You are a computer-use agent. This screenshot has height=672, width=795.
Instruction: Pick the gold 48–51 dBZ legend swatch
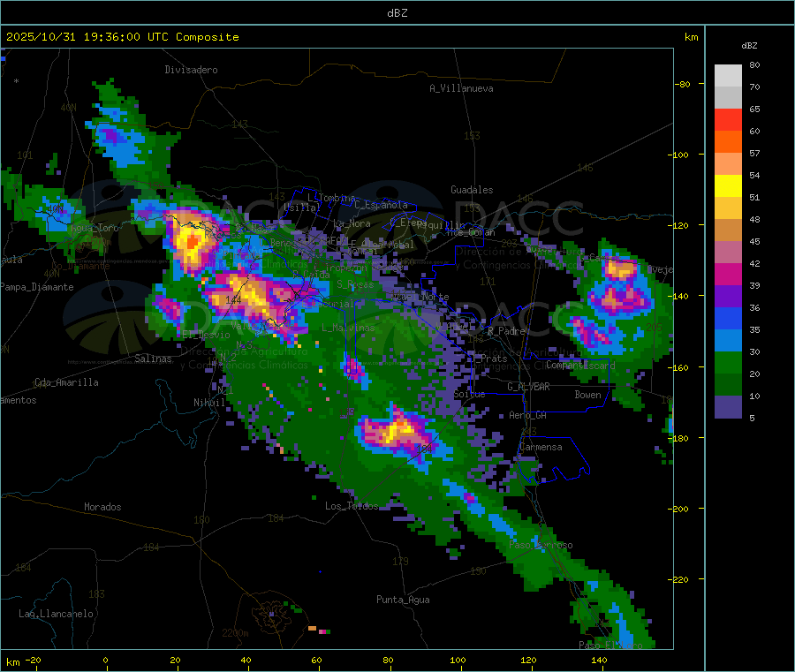click(x=728, y=208)
